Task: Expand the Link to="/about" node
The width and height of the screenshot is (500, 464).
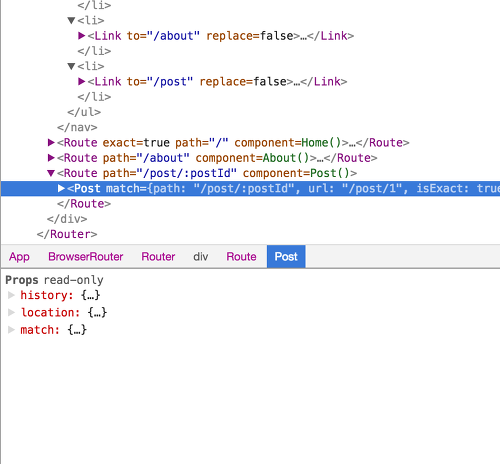Action: tap(81, 36)
